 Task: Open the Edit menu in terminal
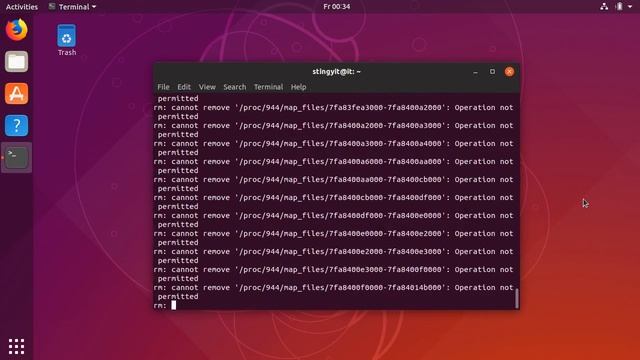coord(184,87)
